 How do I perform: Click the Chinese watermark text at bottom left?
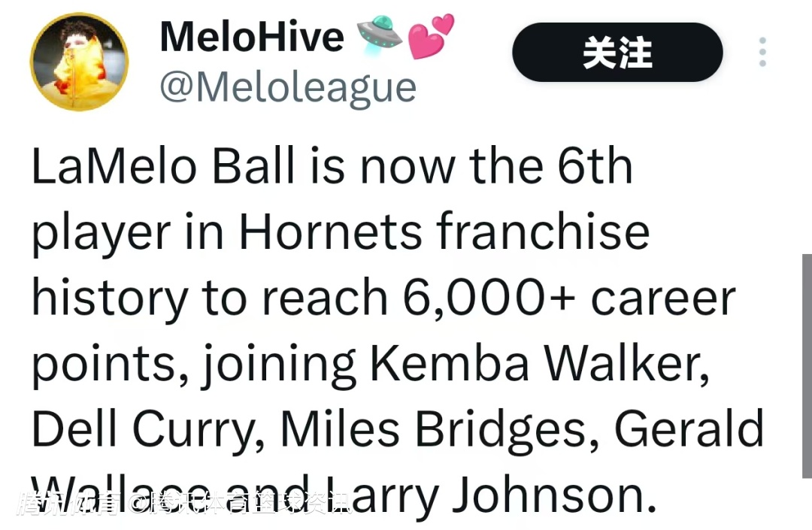tap(184, 502)
